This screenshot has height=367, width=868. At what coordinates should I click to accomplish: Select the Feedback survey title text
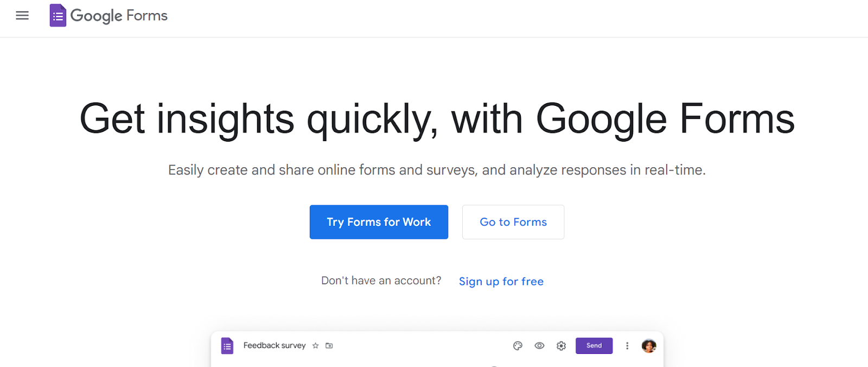[x=275, y=346]
